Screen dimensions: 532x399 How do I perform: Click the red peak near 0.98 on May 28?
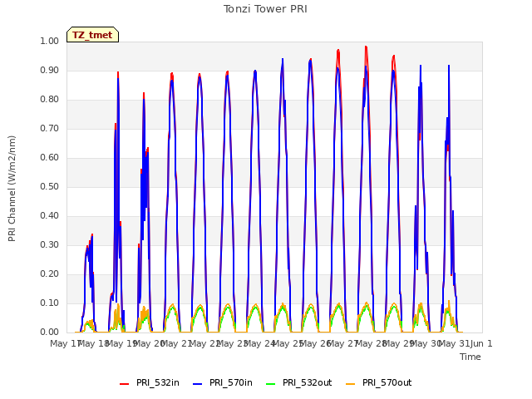[x=366, y=47]
